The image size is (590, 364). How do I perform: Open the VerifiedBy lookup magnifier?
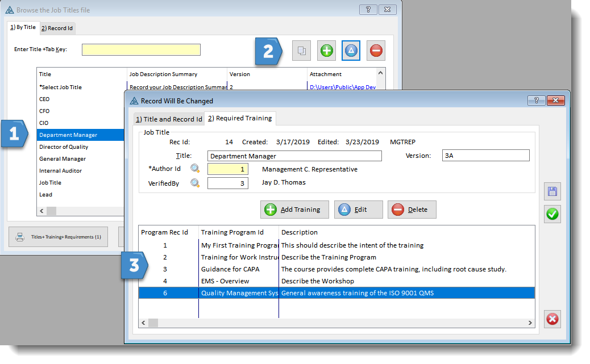(x=195, y=183)
